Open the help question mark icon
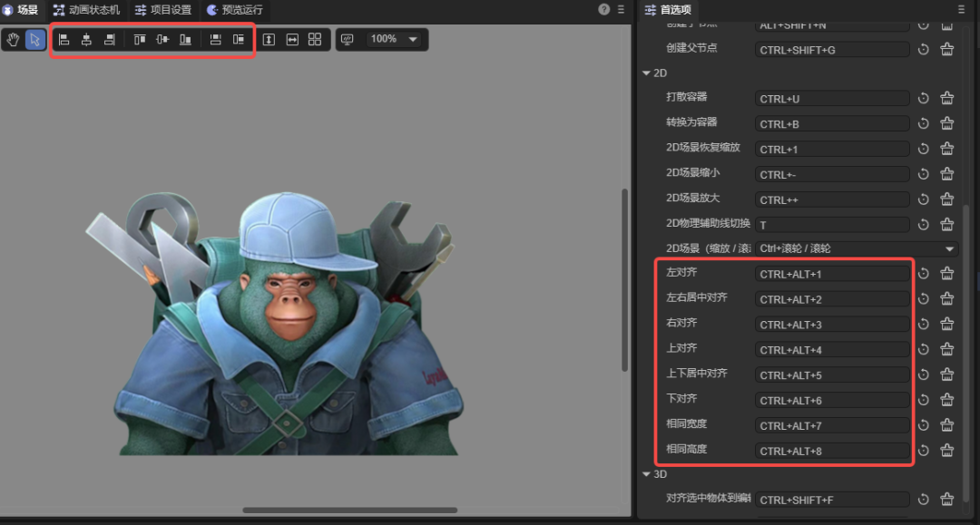Viewport: 980px width, 525px height. (x=603, y=9)
